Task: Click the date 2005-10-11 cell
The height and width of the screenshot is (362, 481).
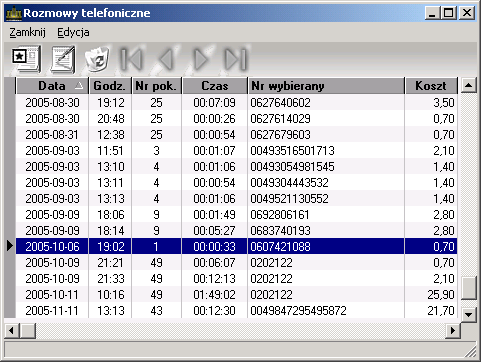Action: pos(52,294)
